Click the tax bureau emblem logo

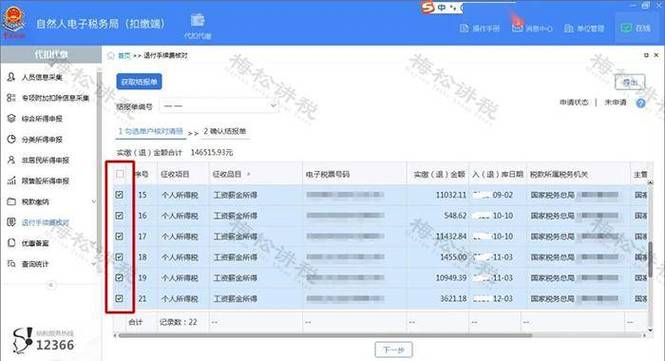(x=14, y=21)
